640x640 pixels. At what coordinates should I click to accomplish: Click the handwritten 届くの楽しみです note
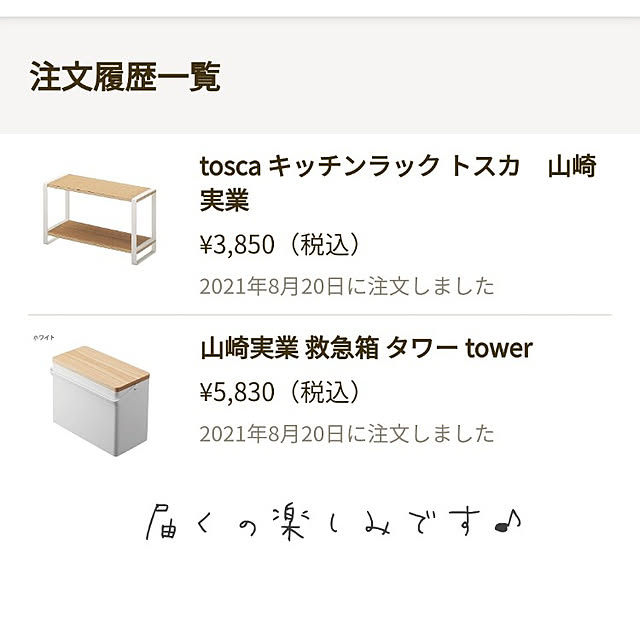333,523
